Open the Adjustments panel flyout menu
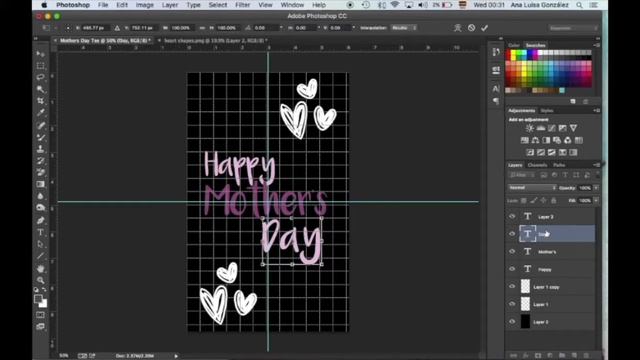The height and width of the screenshot is (360, 640). click(x=597, y=111)
